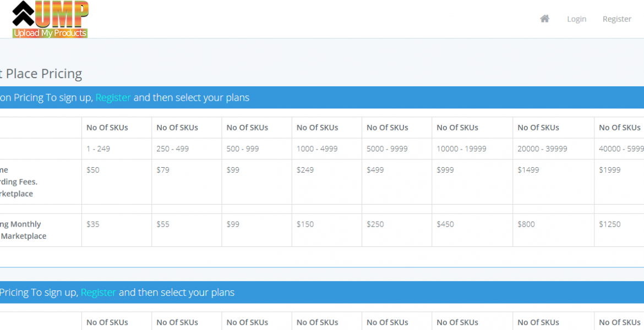Click the 20000 - 39999 SKU range cell

542,148
